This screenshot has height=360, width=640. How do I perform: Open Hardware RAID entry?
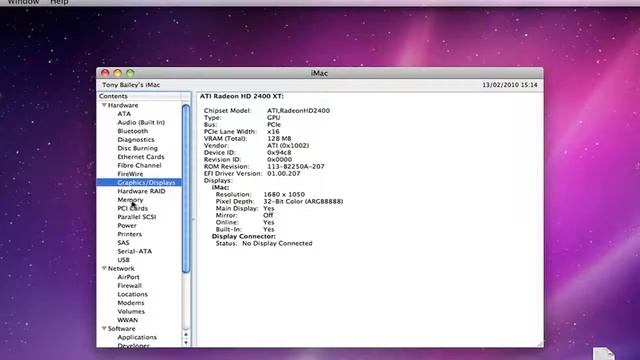[141, 191]
